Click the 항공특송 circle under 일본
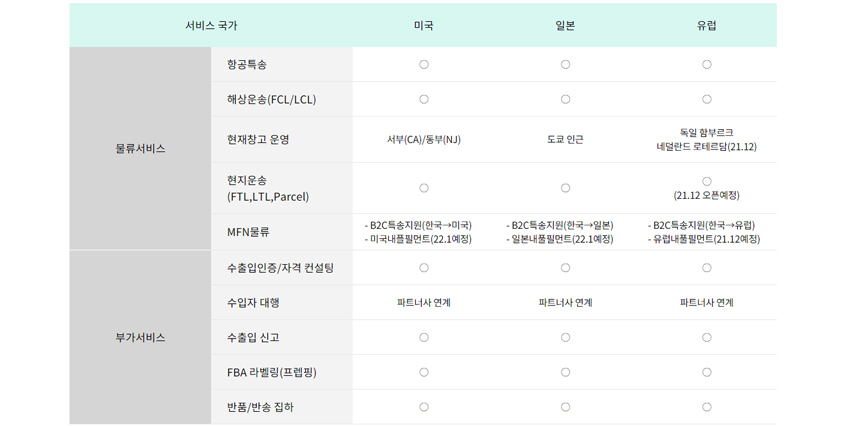The width and height of the screenshot is (844, 426). pos(565,65)
